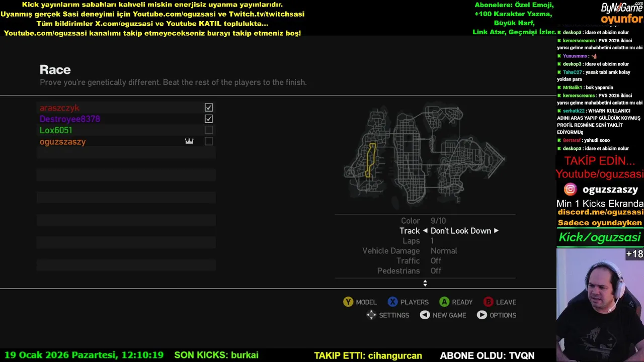This screenshot has width=644, height=362.
Task: Click the Back arrow icon beside New Game
Action: point(425,315)
